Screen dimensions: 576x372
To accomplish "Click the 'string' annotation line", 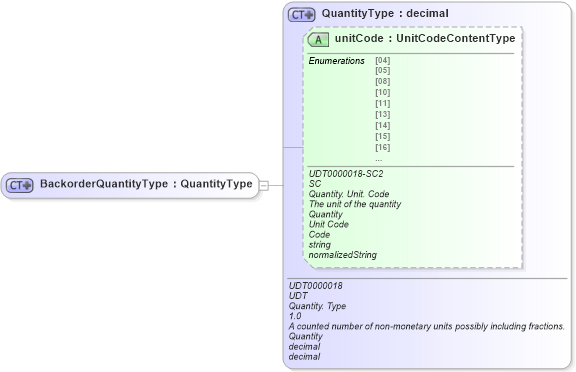I will pos(320,245).
